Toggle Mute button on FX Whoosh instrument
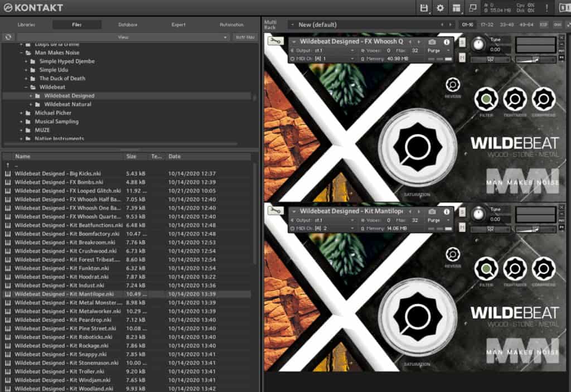The height and width of the screenshot is (392, 571). [462, 57]
